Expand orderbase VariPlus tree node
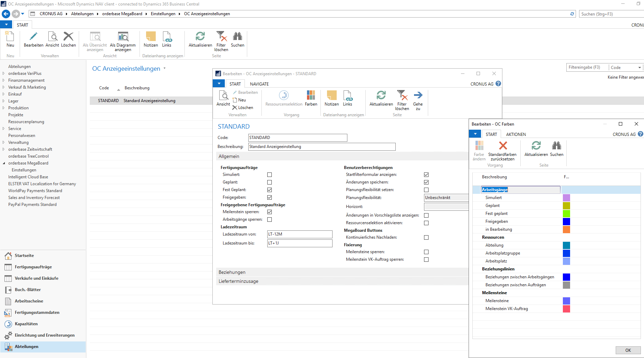This screenshot has width=644, height=358. [4, 73]
